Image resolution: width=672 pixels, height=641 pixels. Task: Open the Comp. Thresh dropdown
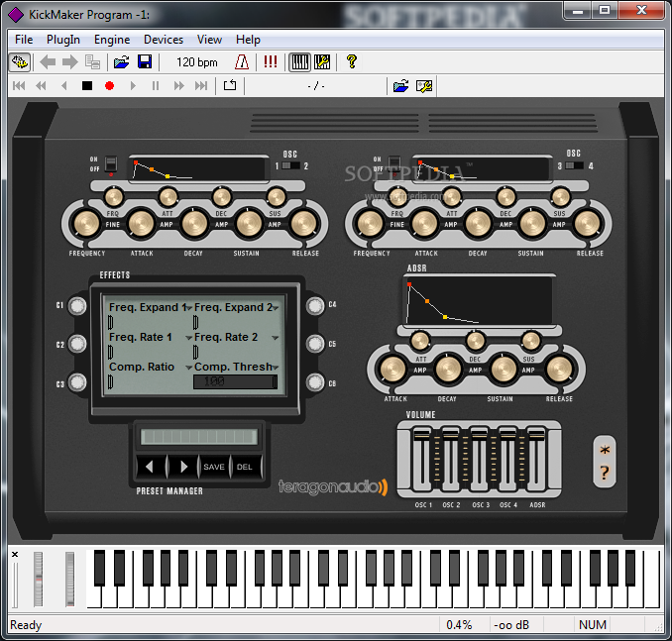276,368
